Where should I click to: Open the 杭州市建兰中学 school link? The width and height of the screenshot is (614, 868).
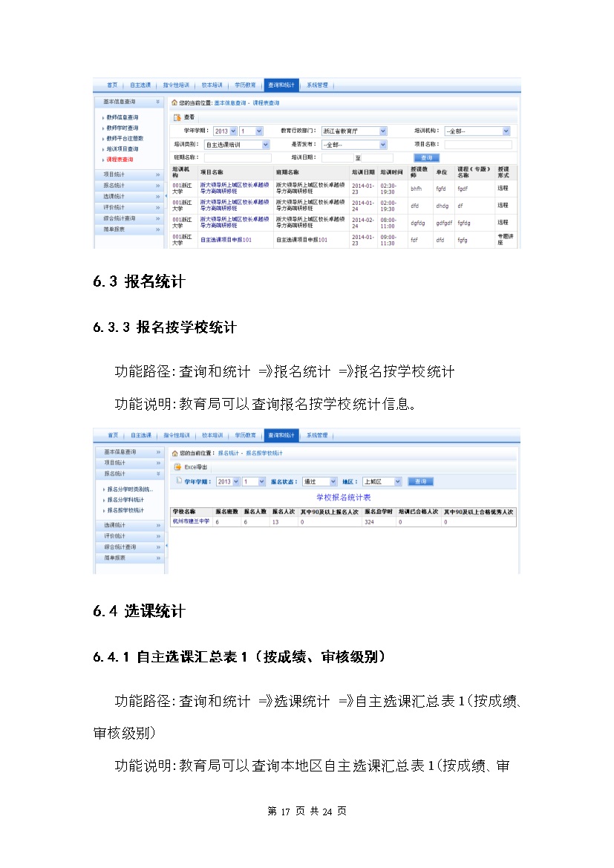coord(190,521)
